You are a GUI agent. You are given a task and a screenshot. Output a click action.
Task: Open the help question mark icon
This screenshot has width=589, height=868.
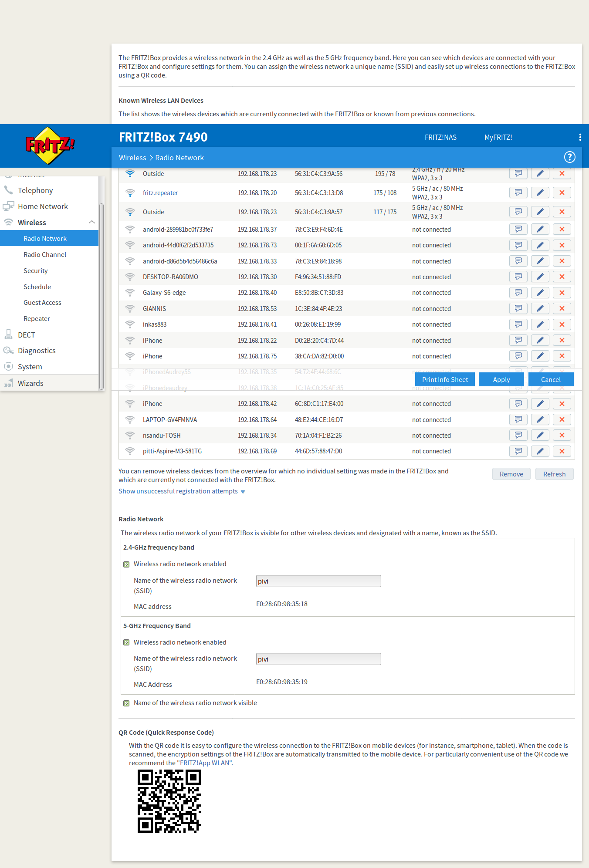[569, 157]
